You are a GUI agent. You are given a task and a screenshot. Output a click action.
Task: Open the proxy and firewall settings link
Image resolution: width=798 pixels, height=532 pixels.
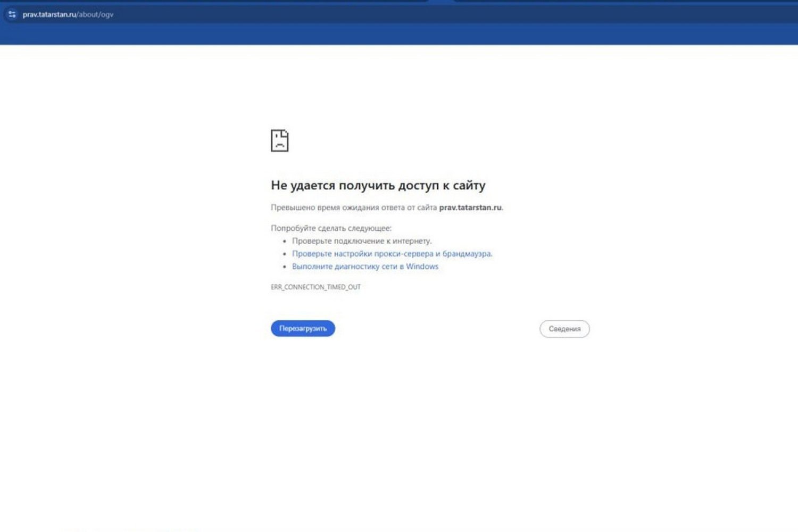tap(392, 254)
